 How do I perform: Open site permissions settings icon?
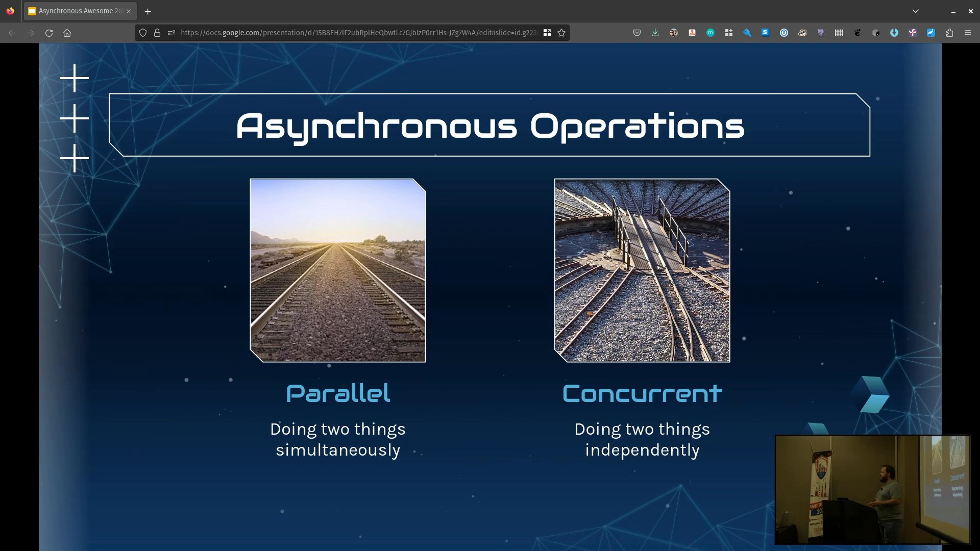[x=171, y=33]
